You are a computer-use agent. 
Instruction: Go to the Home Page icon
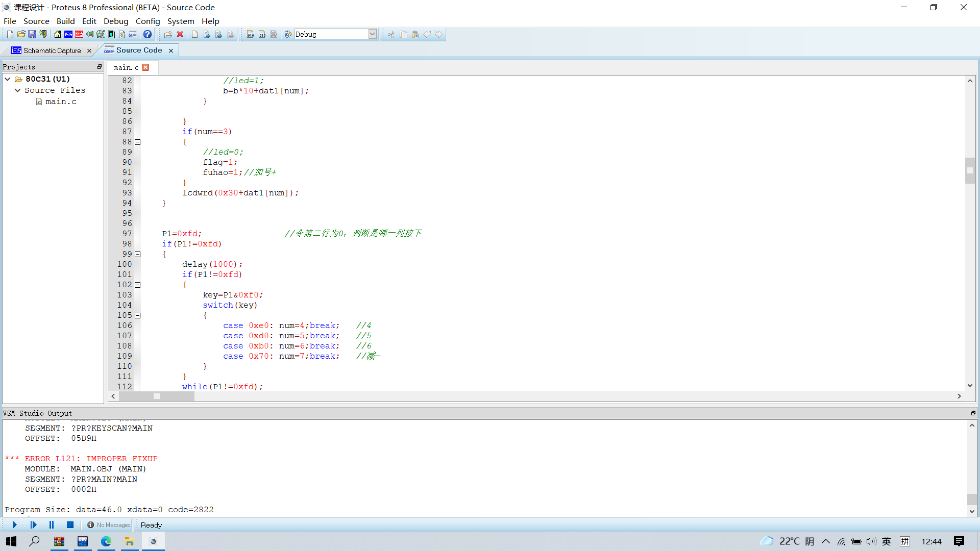[57, 34]
